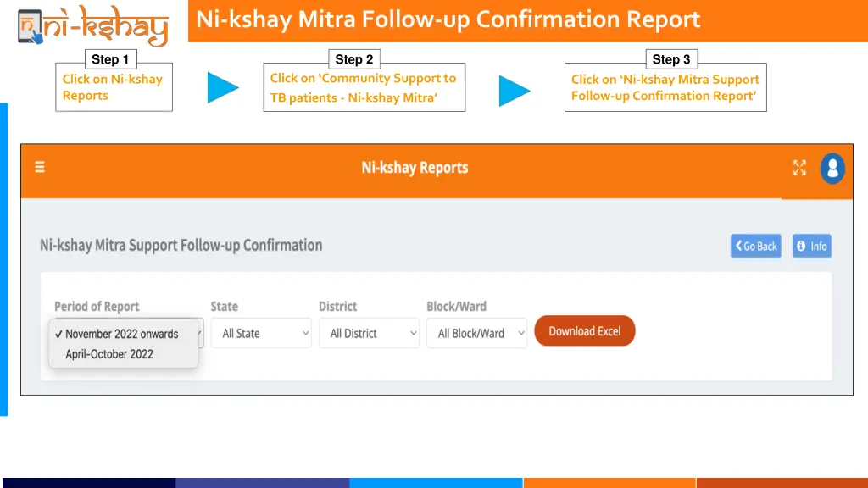Select the April-October 2022 period option
The height and width of the screenshot is (488, 868).
coord(110,354)
